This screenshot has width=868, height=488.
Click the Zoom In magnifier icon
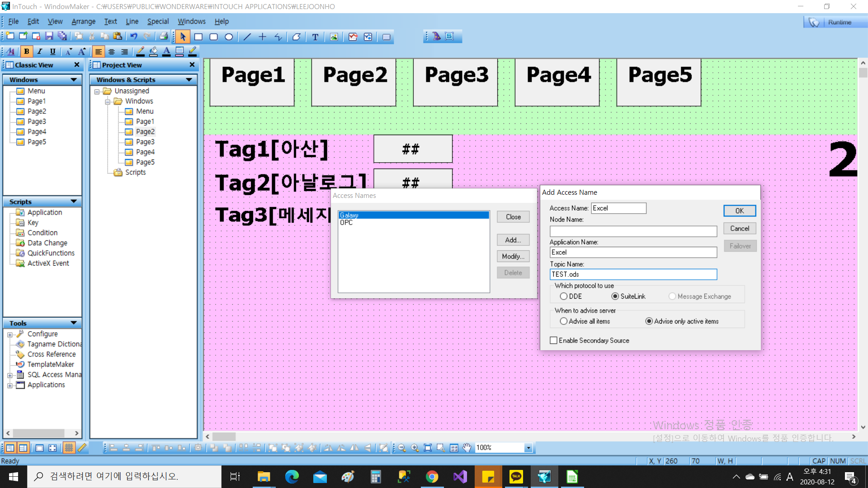coord(415,448)
